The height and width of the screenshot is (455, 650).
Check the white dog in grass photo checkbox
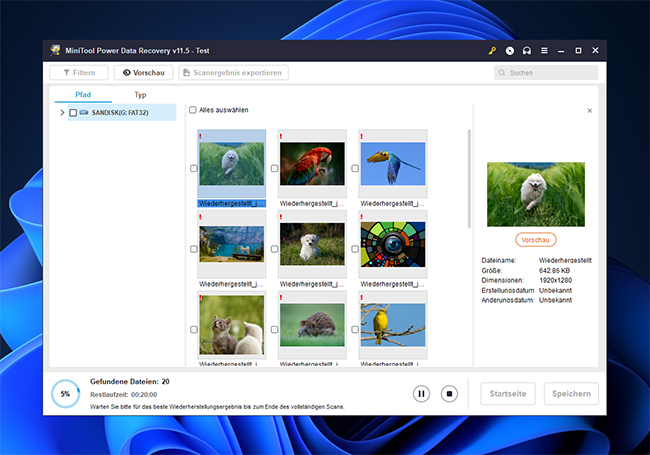[x=194, y=168]
